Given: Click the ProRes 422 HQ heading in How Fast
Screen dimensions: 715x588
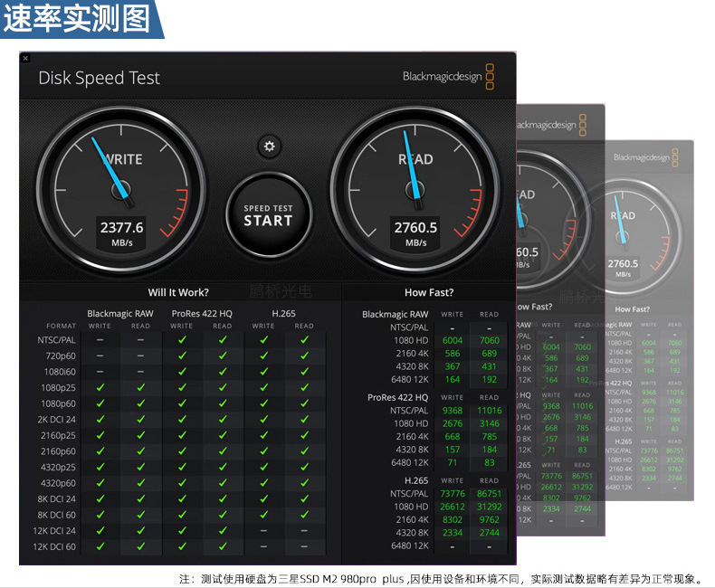Looking at the screenshot, I should [397, 397].
